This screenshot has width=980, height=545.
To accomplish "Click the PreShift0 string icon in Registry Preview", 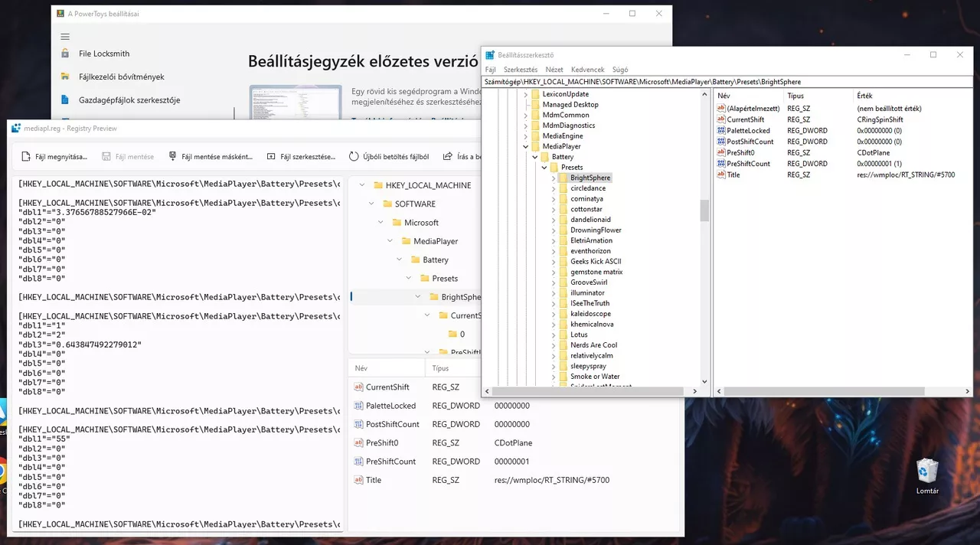I will coord(359,442).
